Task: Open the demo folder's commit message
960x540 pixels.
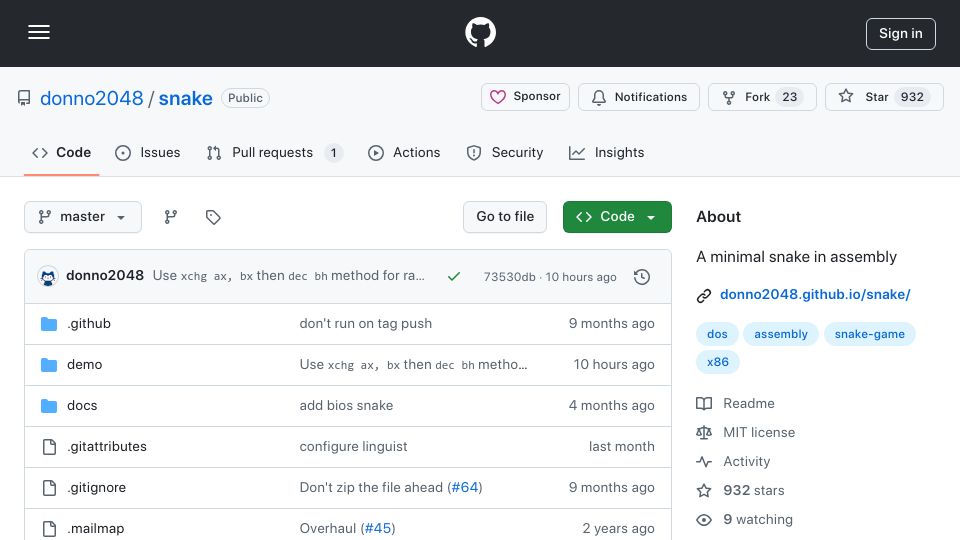Action: point(413,364)
